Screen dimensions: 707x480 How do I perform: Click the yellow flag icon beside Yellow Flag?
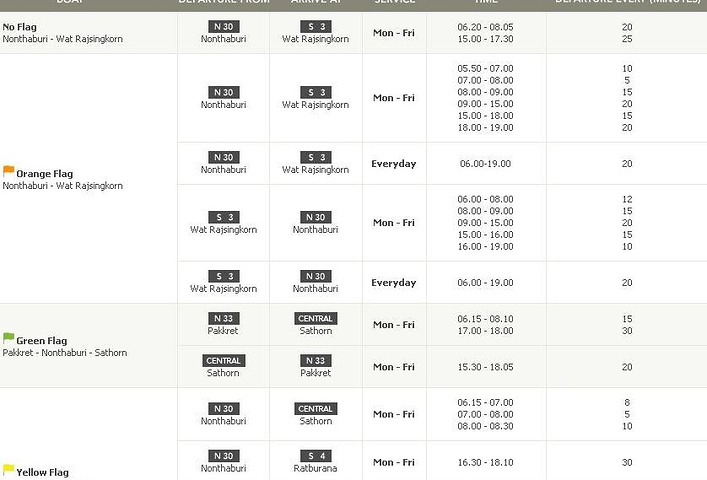point(8,470)
